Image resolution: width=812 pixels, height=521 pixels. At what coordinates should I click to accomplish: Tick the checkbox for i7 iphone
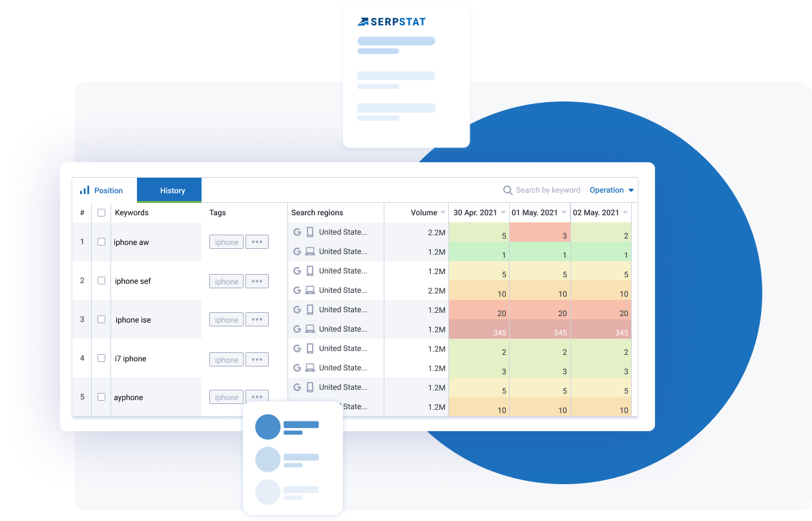tap(101, 358)
